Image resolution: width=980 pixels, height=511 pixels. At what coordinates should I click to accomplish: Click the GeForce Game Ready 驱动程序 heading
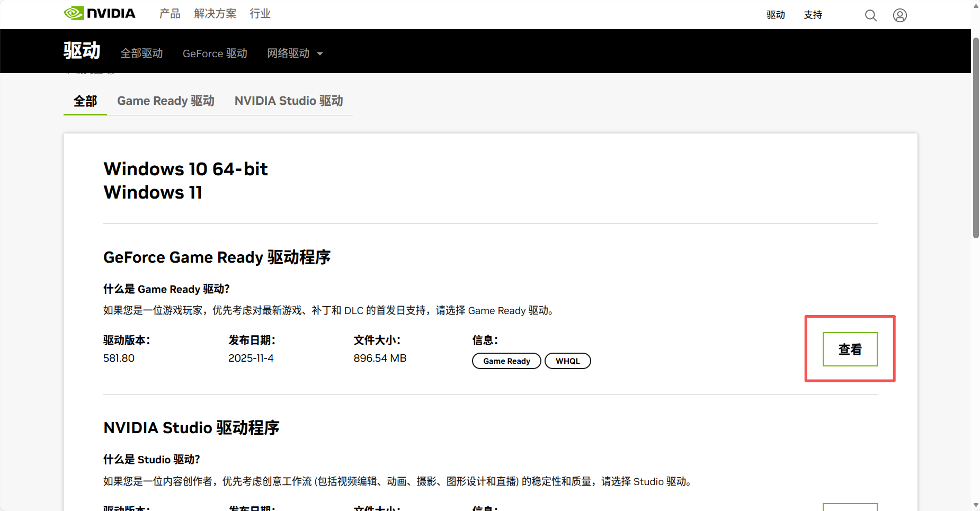pyautogui.click(x=217, y=257)
